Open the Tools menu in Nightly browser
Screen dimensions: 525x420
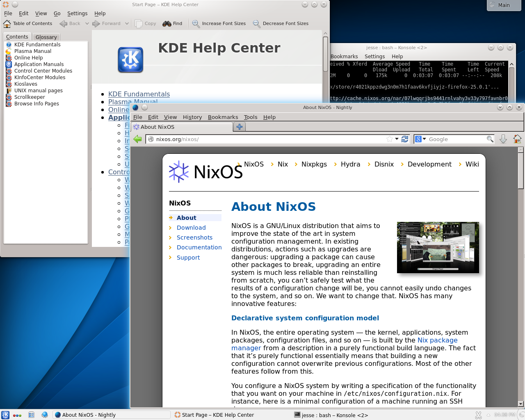(x=251, y=117)
